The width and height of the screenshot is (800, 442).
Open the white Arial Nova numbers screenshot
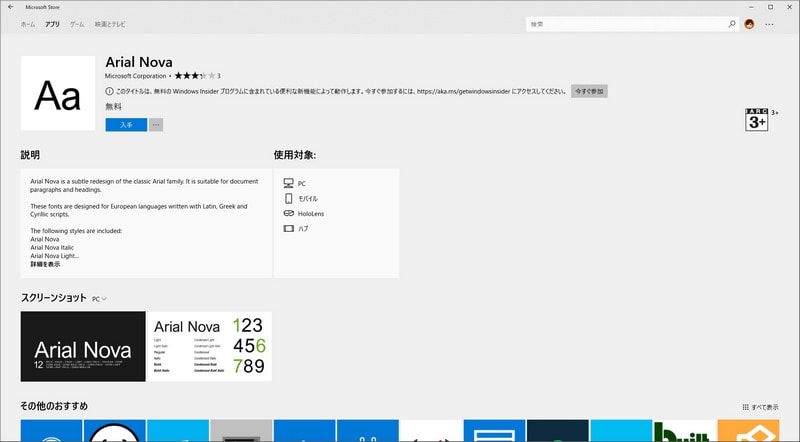click(x=209, y=347)
